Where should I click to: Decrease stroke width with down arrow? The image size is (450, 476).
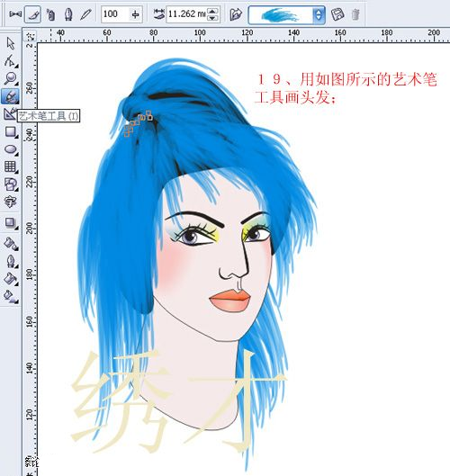[213, 18]
